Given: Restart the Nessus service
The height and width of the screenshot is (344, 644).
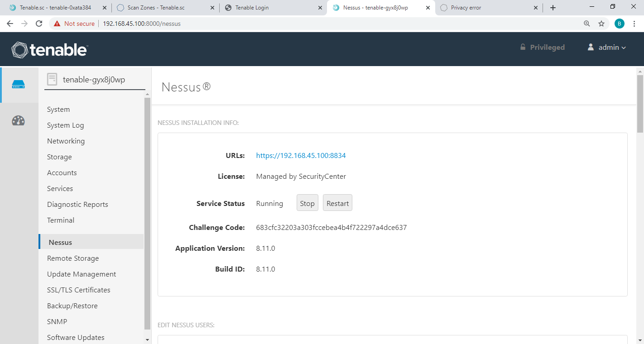Looking at the screenshot, I should coord(337,203).
